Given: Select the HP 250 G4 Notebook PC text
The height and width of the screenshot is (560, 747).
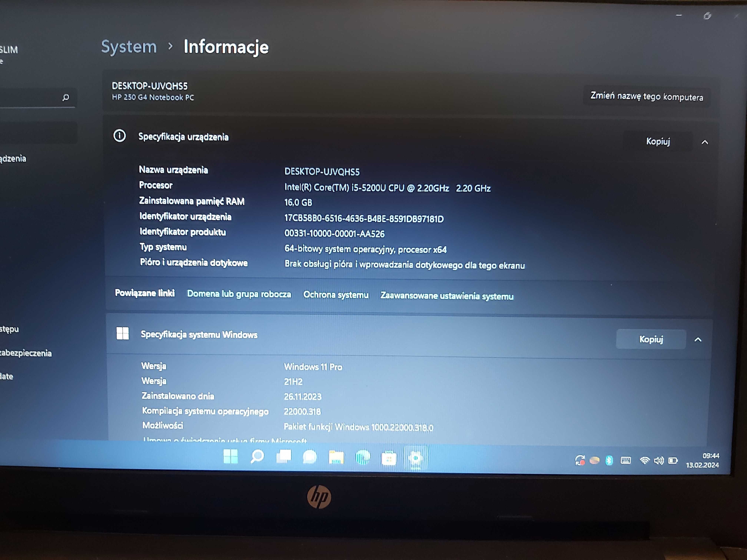Looking at the screenshot, I should 153,97.
